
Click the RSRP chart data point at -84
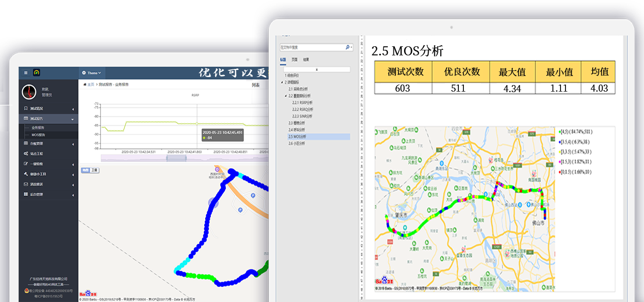tap(197, 123)
